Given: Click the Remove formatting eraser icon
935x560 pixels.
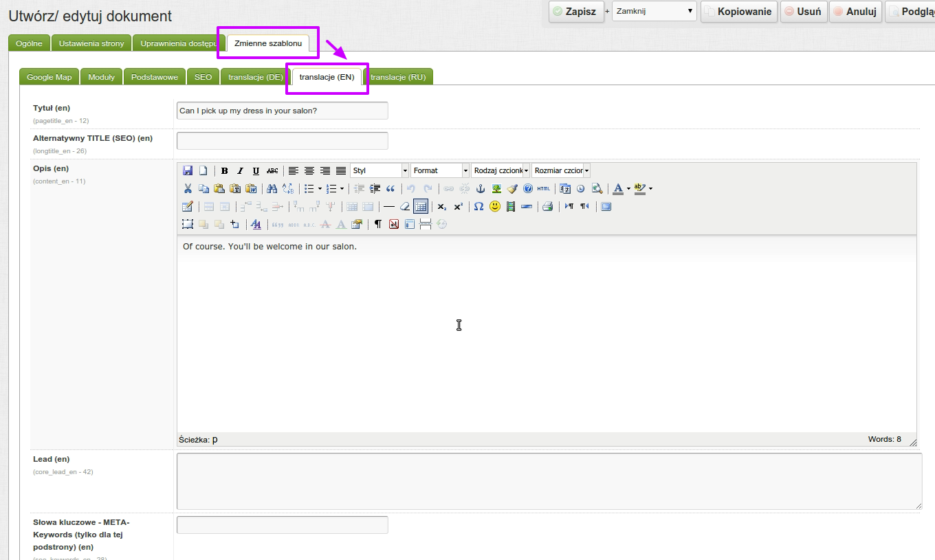Looking at the screenshot, I should (x=405, y=206).
